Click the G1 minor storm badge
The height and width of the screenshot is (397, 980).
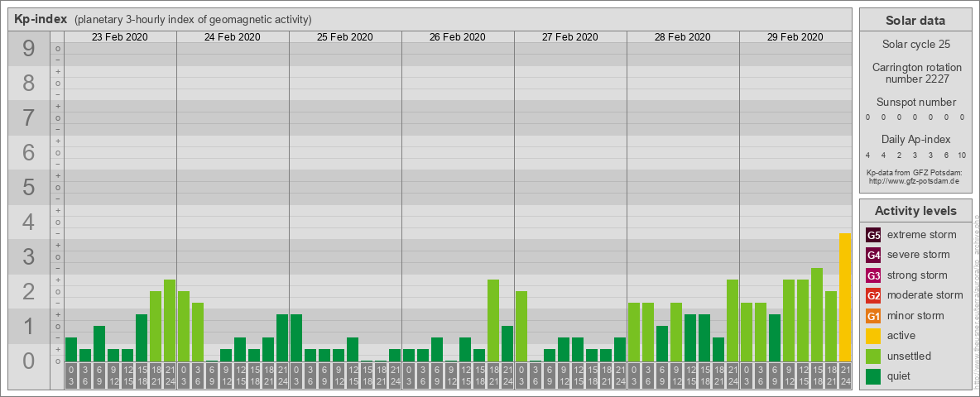(873, 316)
